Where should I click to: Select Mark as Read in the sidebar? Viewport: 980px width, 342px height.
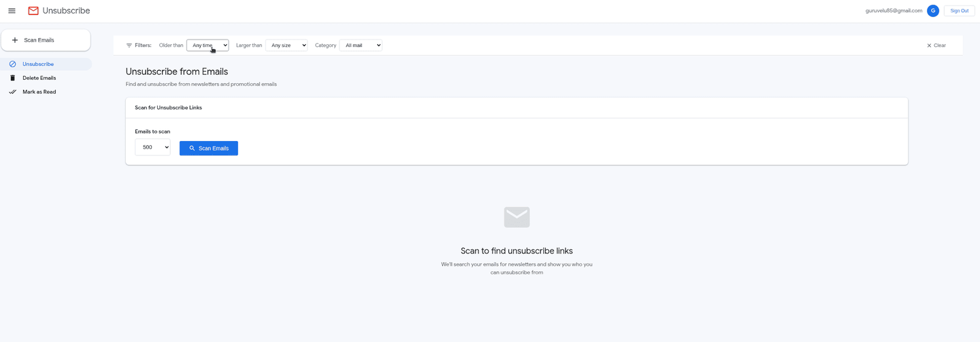point(46,92)
